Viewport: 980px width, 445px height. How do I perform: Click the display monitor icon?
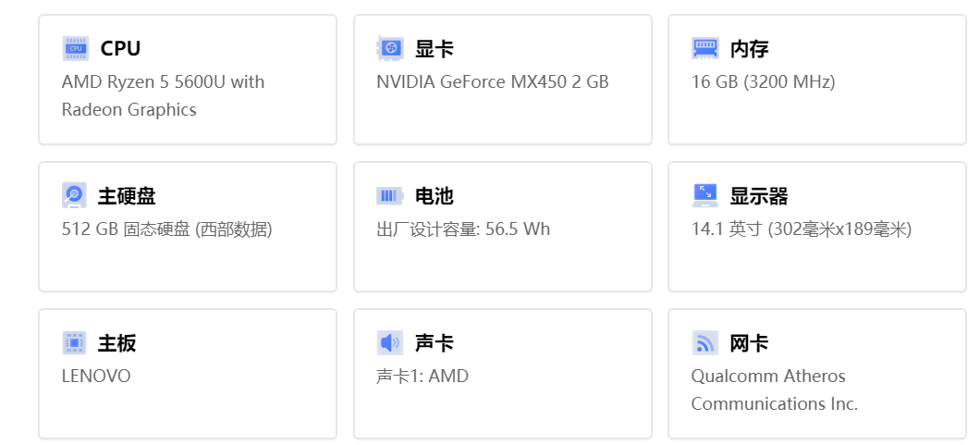click(x=705, y=195)
